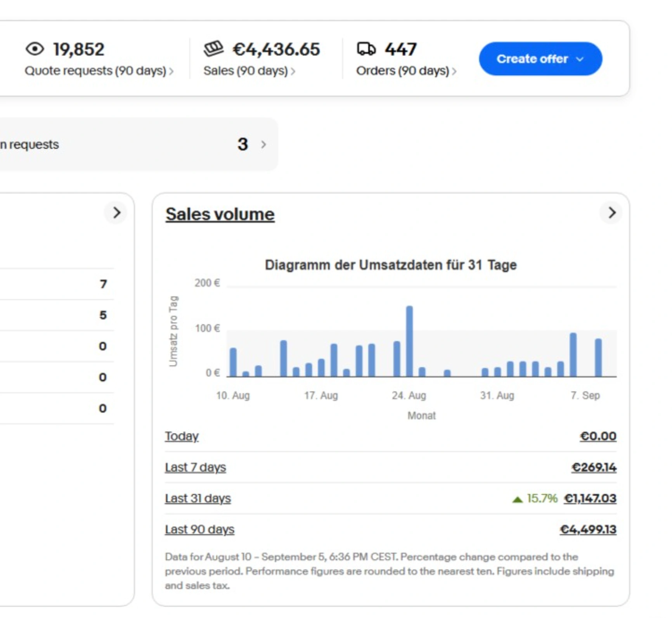Click the €1,147.03 amount
Viewport: 672px width, 618px height.
(590, 498)
